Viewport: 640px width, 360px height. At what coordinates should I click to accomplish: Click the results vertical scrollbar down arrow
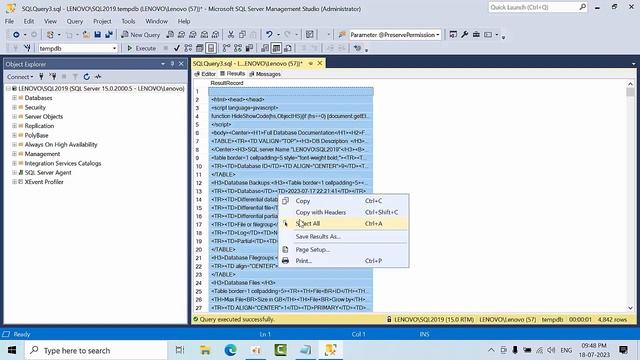(x=631, y=308)
